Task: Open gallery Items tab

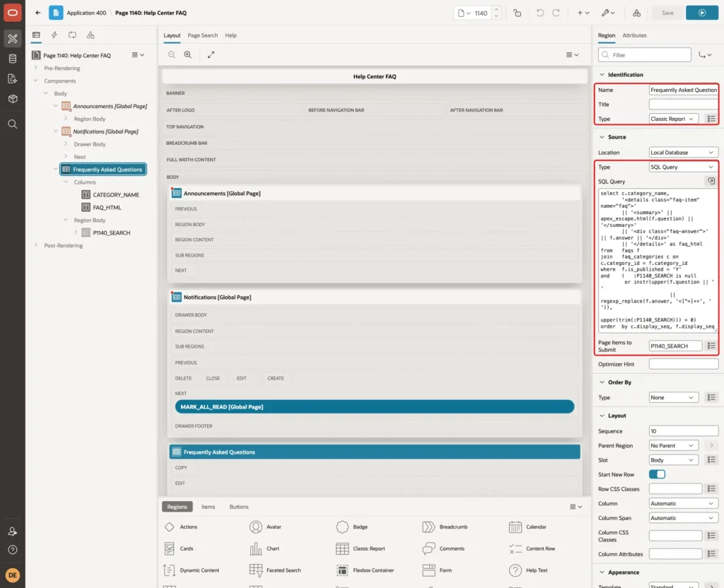Action: [x=209, y=507]
